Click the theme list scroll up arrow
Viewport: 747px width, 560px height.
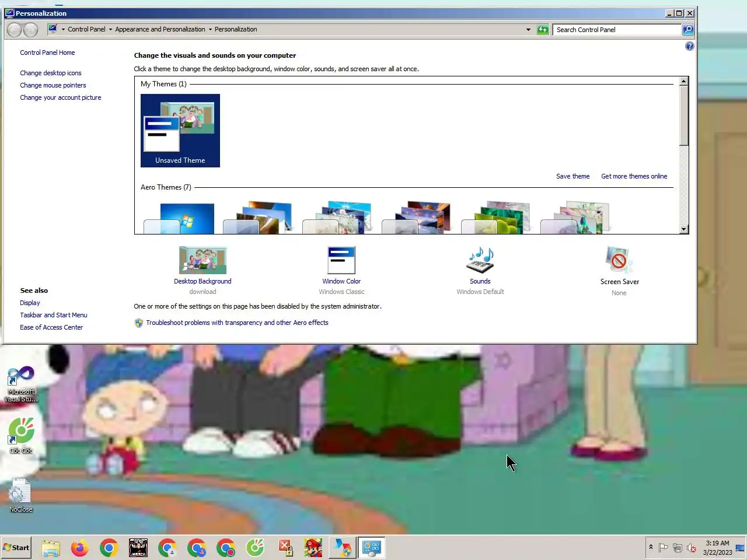click(684, 82)
